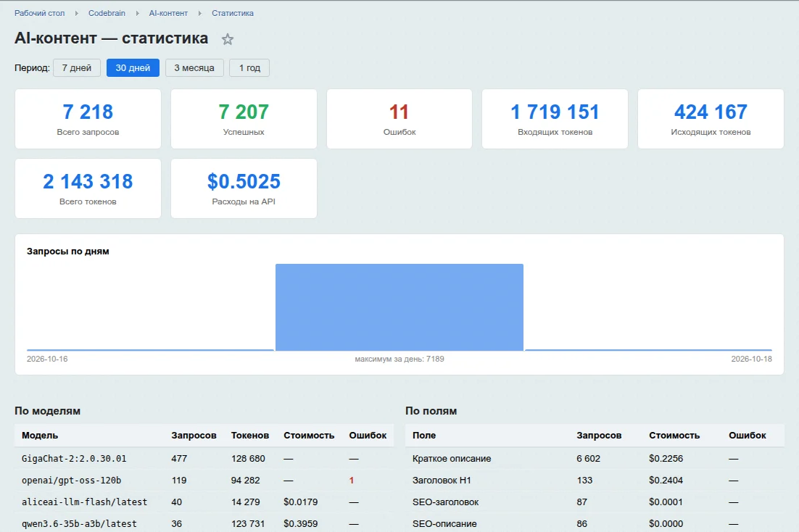Screen dimensions: 799x532
Task: Open the Рабочий стол breadcrumb link
Action: tap(40, 13)
